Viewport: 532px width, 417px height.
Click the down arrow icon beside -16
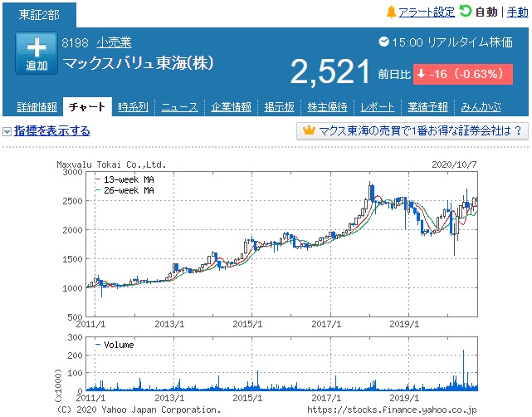422,74
